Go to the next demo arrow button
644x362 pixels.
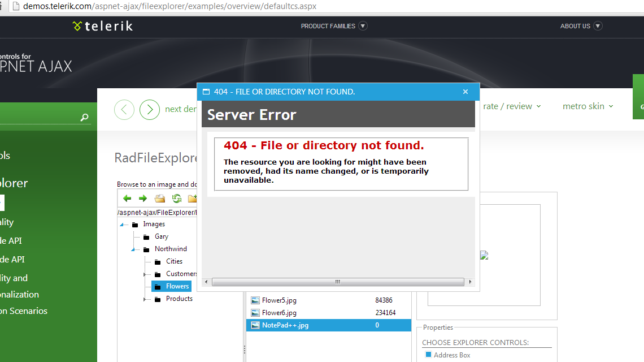[150, 110]
